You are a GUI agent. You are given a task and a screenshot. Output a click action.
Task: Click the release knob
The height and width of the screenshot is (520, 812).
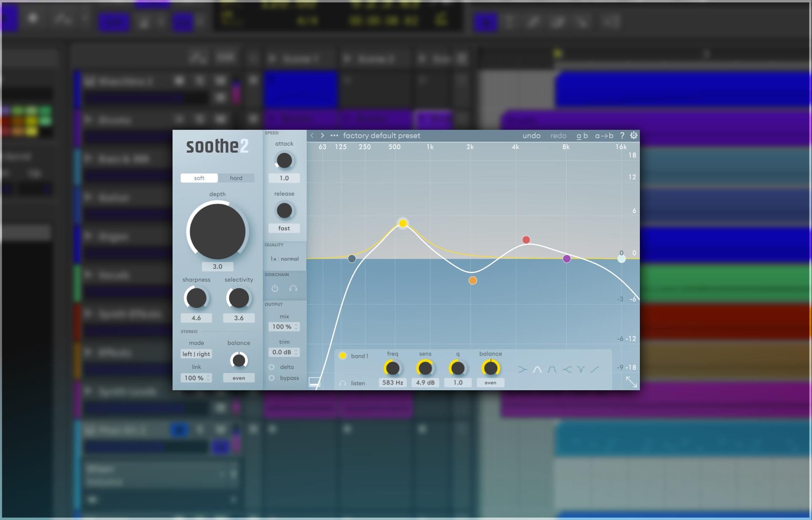284,211
